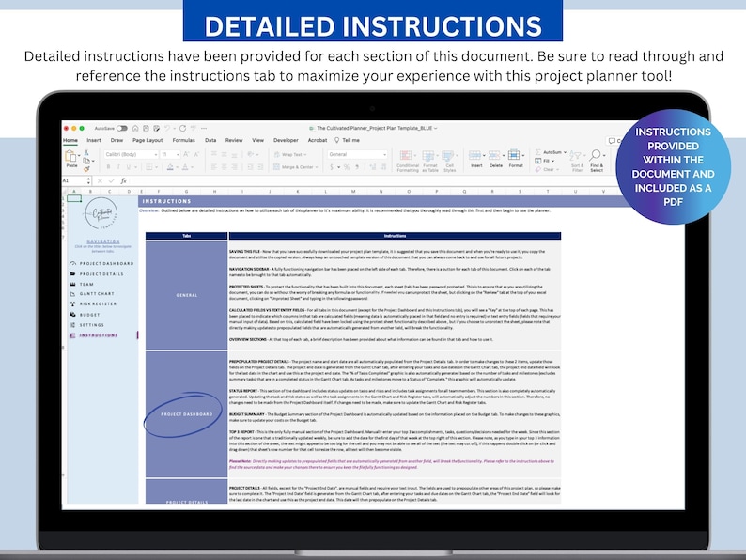The width and height of the screenshot is (746, 560).
Task: Click the Format Painter brush icon
Action: (86, 169)
